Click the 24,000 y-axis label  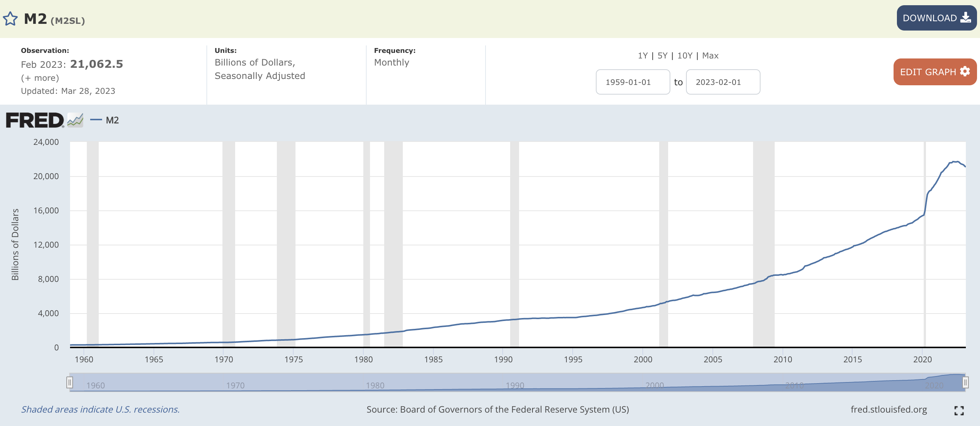tap(46, 142)
